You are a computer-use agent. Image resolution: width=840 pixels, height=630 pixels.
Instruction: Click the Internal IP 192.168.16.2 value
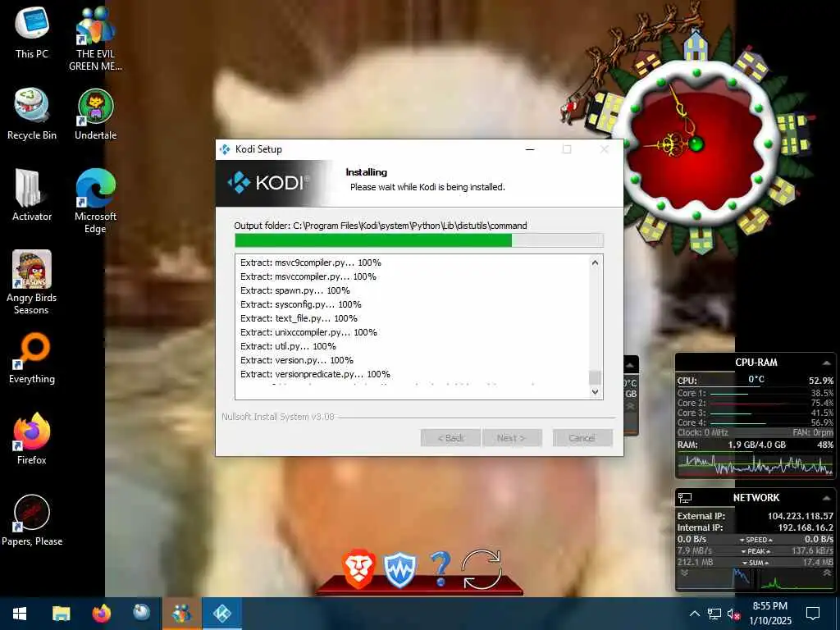[x=806, y=527]
